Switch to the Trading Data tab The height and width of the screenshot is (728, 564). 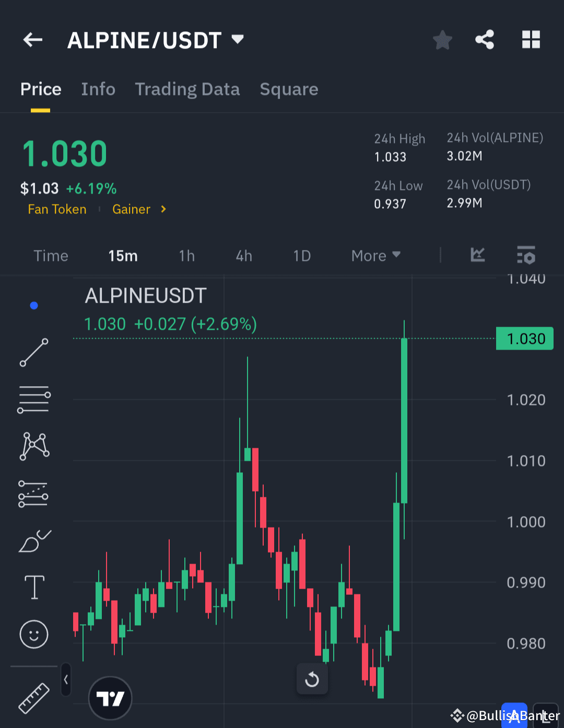187,89
